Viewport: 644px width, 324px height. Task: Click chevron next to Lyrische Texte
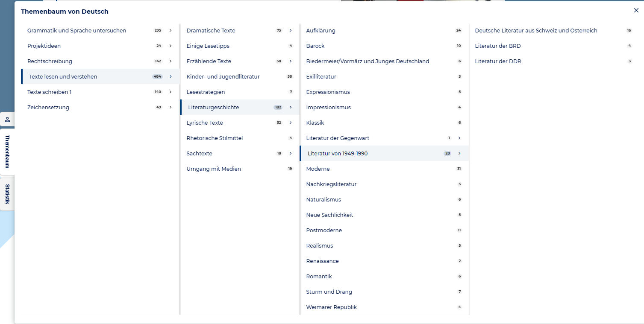[x=291, y=123]
